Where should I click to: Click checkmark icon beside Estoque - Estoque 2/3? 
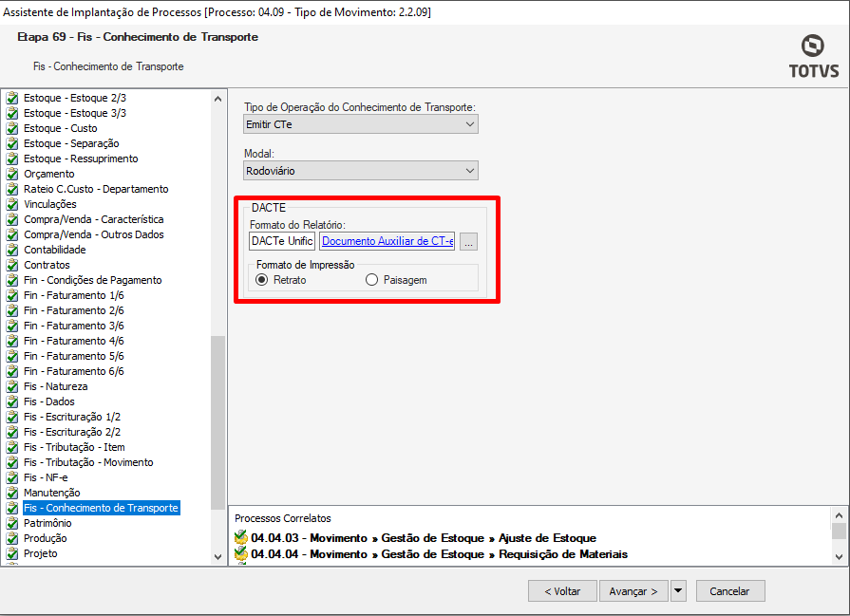[12, 98]
